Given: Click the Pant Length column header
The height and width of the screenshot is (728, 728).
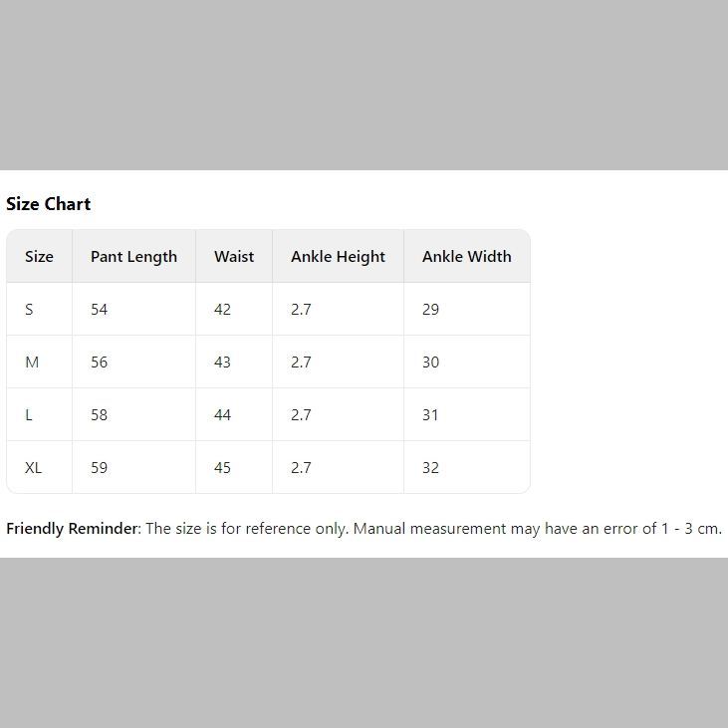Looking at the screenshot, I should [x=133, y=257].
